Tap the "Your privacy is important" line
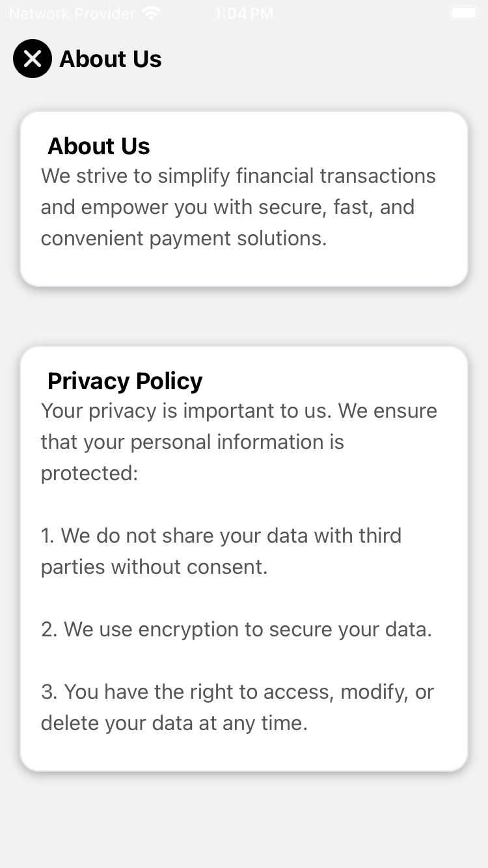Image resolution: width=488 pixels, height=868 pixels. click(x=239, y=411)
